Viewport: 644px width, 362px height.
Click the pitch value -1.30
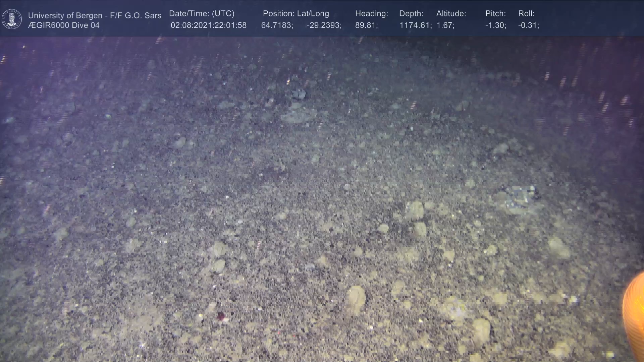(x=495, y=25)
